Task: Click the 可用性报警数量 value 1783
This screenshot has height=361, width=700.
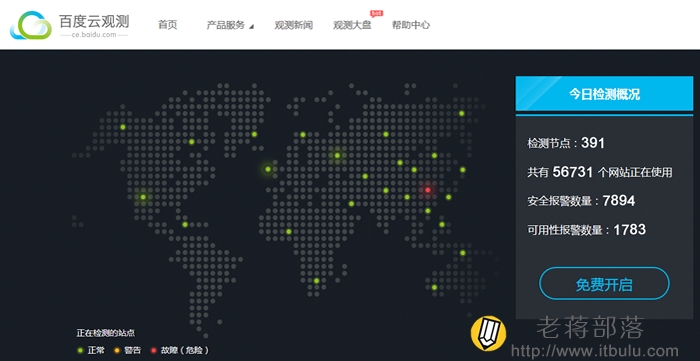Action: point(629,229)
